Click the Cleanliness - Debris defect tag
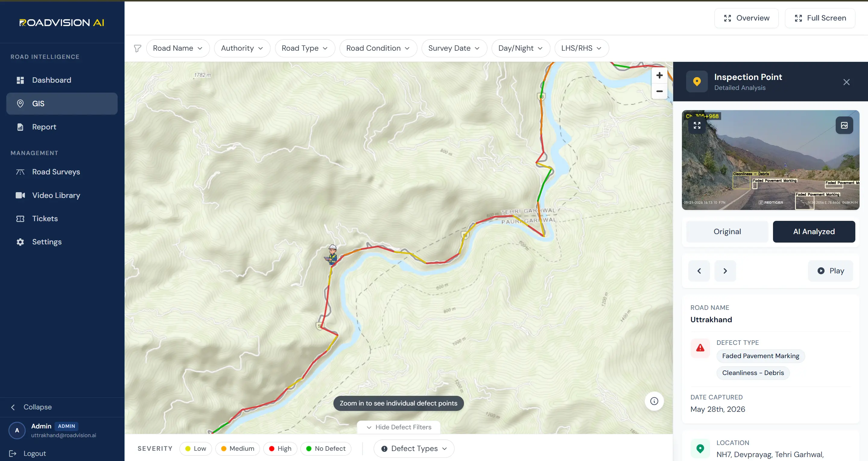Viewport: 868px width, 461px height. coord(753,373)
